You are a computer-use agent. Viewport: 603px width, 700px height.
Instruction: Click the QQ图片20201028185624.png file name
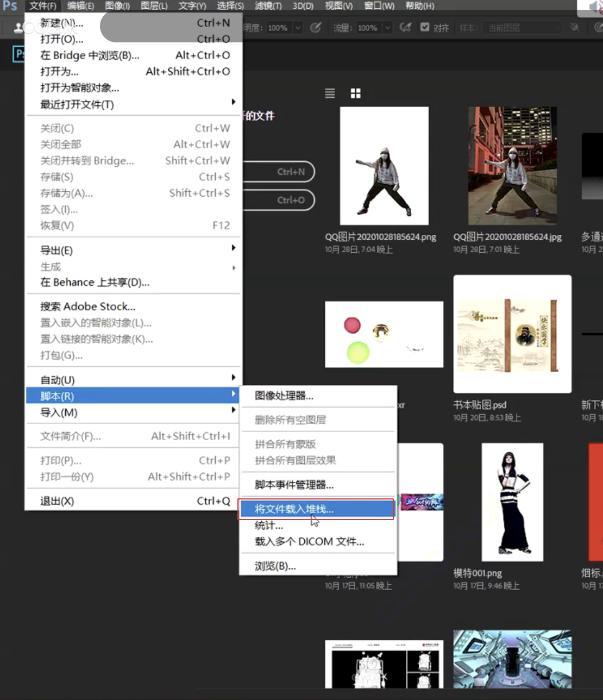[x=380, y=237]
